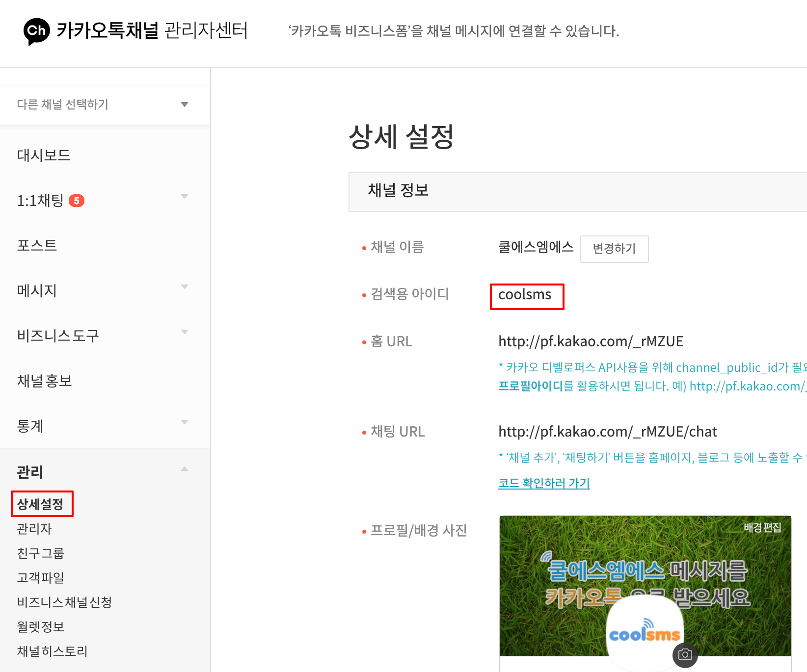Expand the 통계 menu arrow
The height and width of the screenshot is (672, 807).
pos(185,422)
